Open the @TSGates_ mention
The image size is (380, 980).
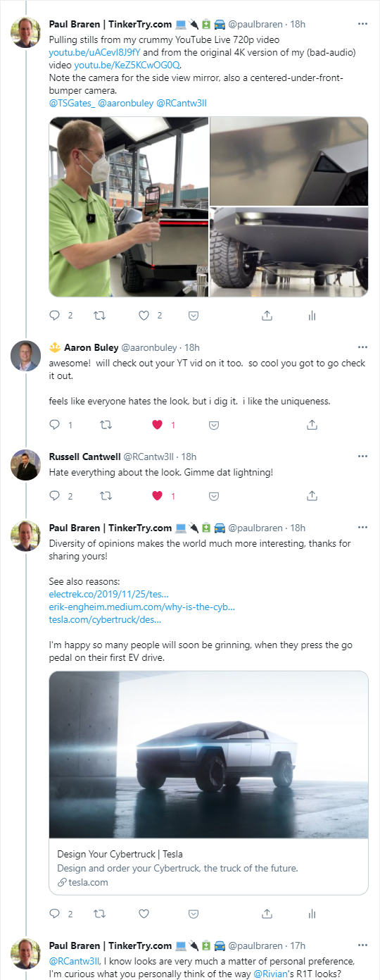72,103
